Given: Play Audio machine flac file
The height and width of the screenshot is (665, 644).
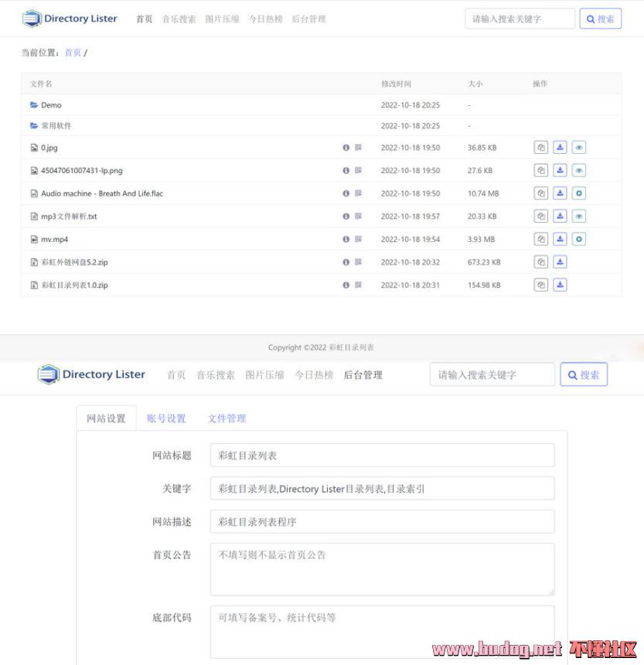Looking at the screenshot, I should point(579,193).
